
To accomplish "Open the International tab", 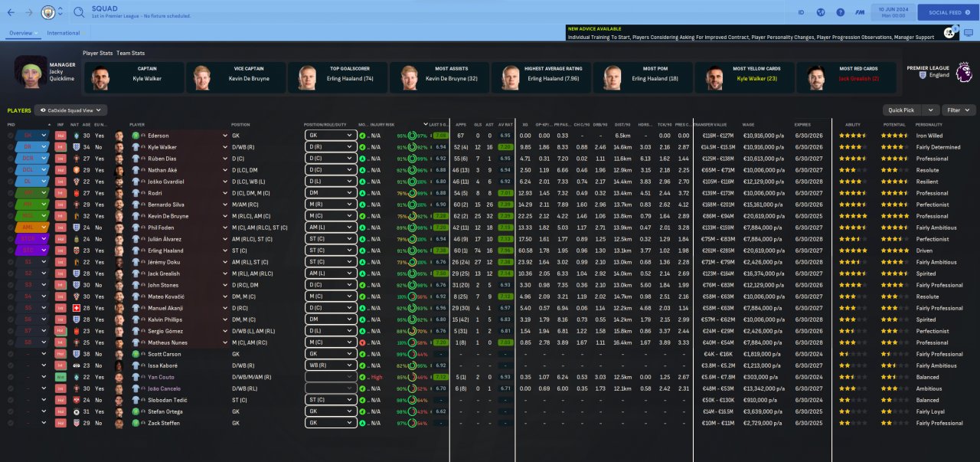I will click(64, 33).
